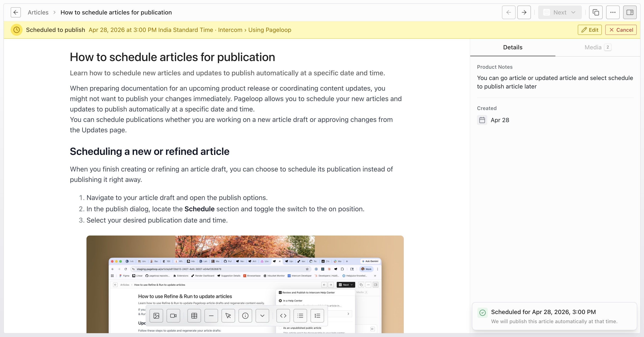Click Next dropdown inside embedded screenshot
644x337 pixels.
pyautogui.click(x=346, y=285)
